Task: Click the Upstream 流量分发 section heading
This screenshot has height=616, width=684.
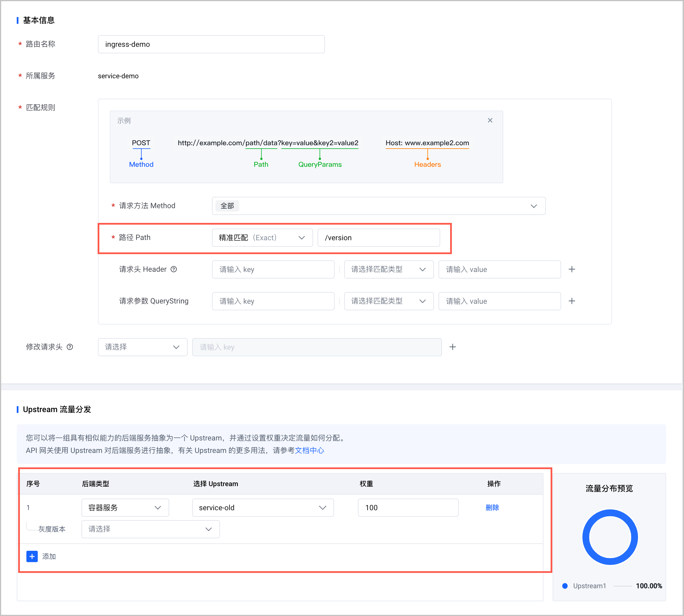Action: click(x=57, y=410)
